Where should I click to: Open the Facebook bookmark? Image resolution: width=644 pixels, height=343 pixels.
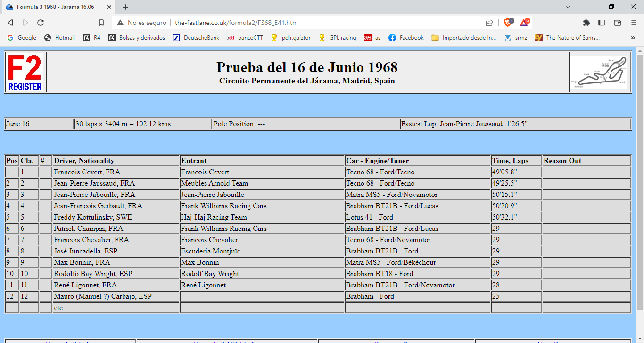point(406,38)
